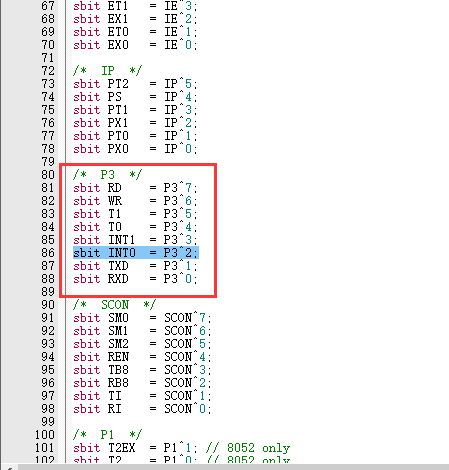The width and height of the screenshot is (449, 470).
Task: Click the 'sbit RD = P3^7;' line
Action: pos(135,188)
